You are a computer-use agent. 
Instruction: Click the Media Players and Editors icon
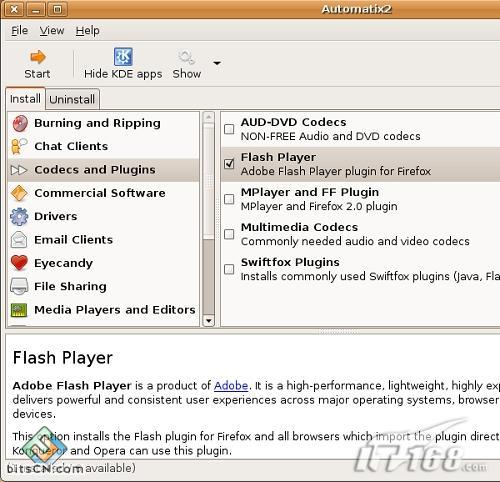pos(19,310)
